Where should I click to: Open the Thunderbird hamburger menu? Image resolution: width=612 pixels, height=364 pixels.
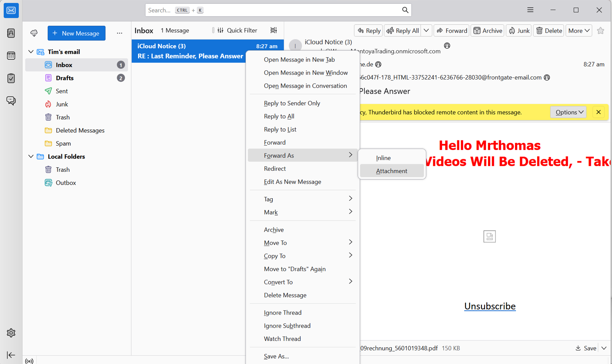point(530,10)
